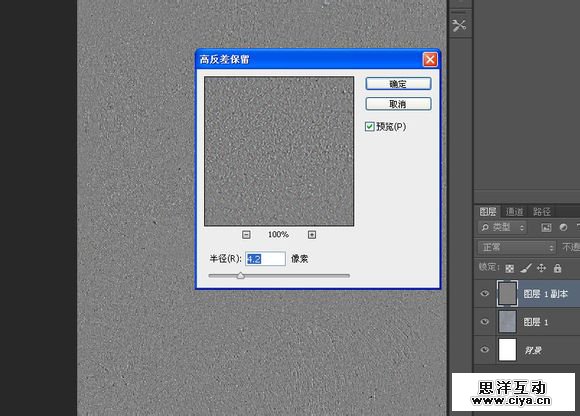Viewport: 580px width, 416px height.
Task: Click the lock position move icon
Action: (x=541, y=268)
